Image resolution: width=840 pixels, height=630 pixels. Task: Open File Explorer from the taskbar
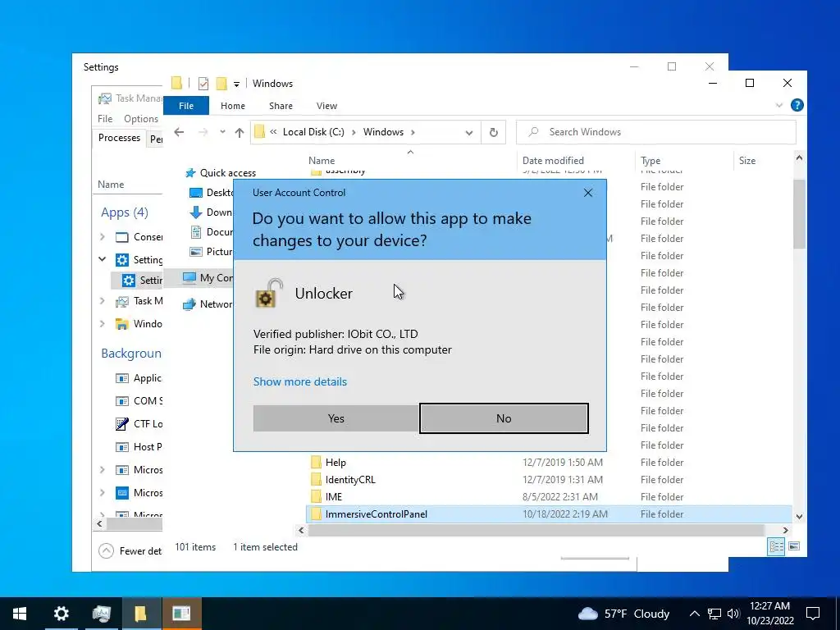tap(141, 614)
